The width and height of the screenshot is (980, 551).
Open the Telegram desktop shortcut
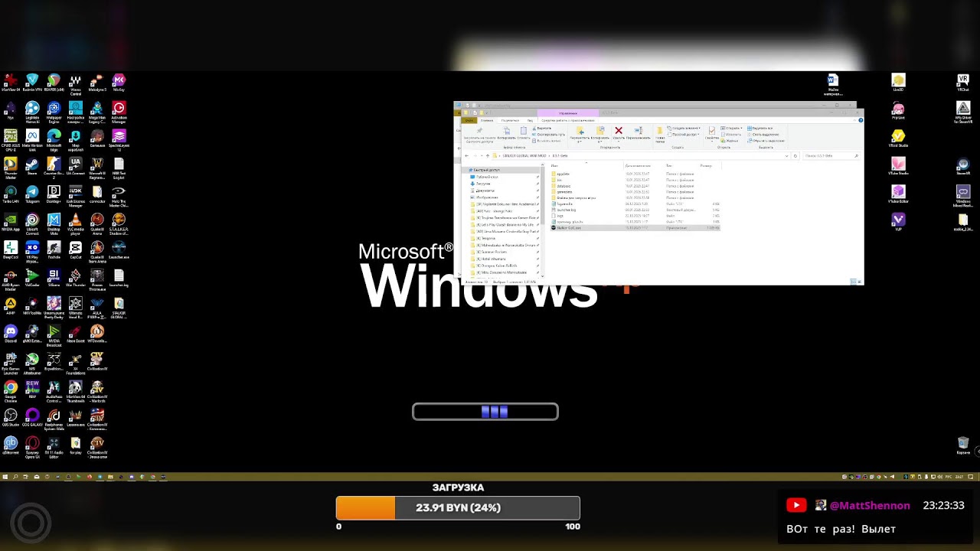[x=32, y=194]
